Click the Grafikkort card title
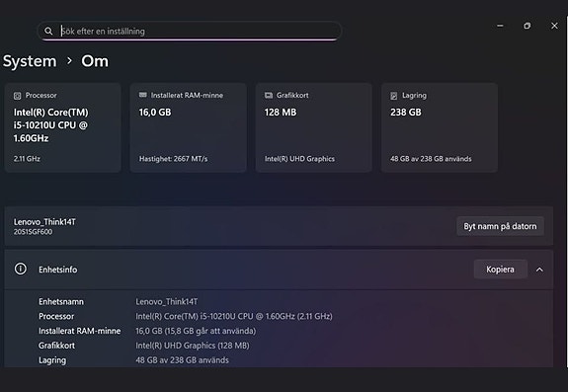568x392 pixels. (292, 95)
